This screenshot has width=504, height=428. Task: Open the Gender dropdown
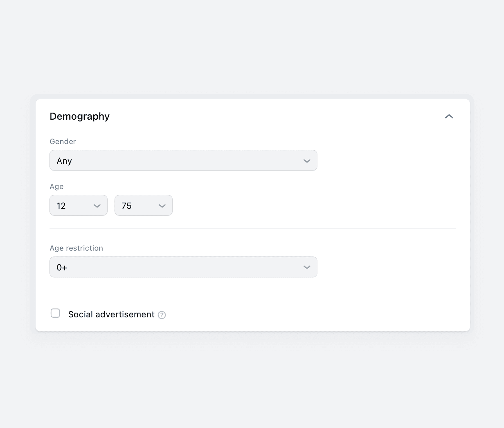click(183, 160)
